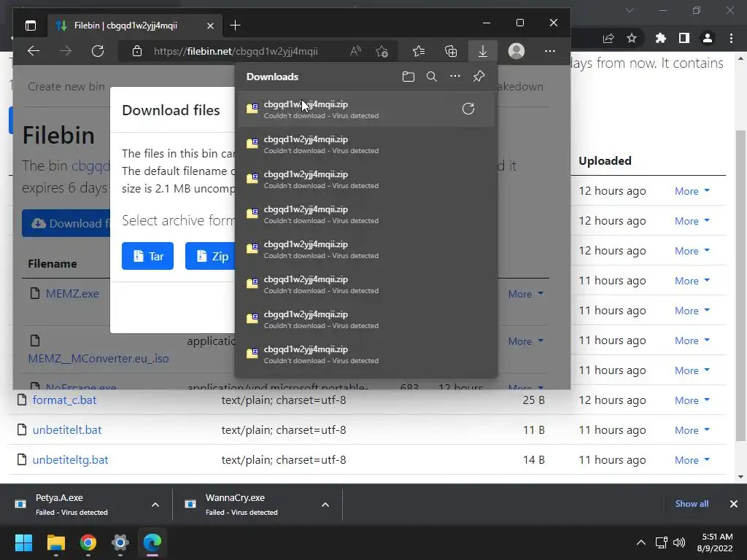Open More dropdown for format_c.bat
The width and height of the screenshot is (747, 560).
coord(692,400)
